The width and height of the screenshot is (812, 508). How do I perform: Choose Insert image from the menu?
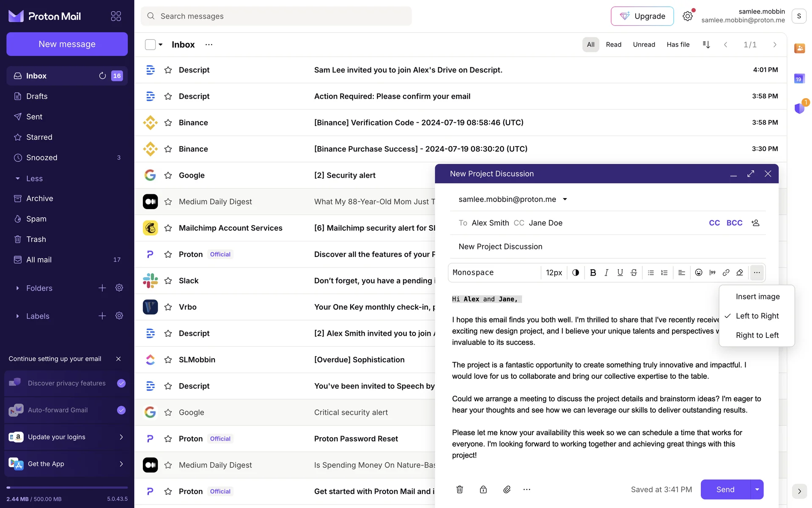pos(757,297)
